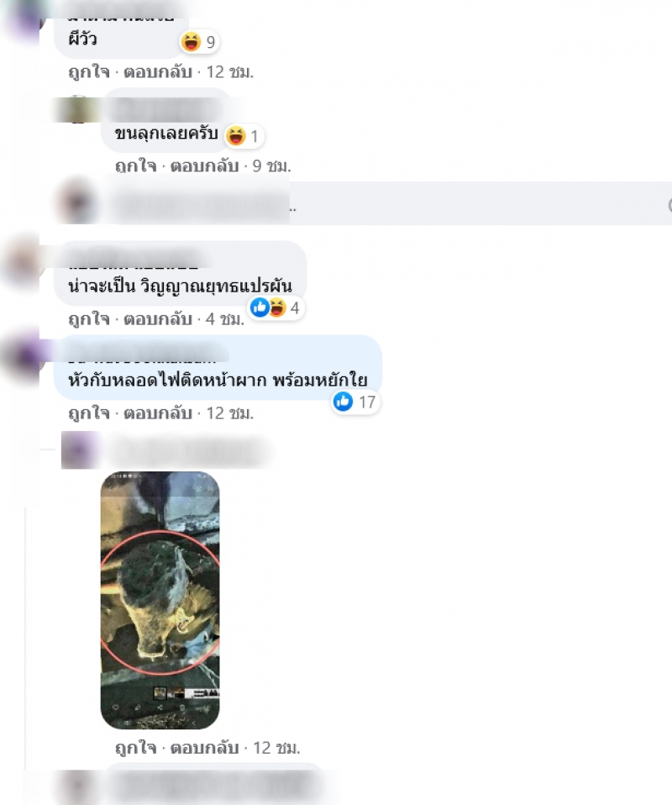
Task: Reply to the ผีวัว comment via ตอบกลับ
Action: point(158,72)
